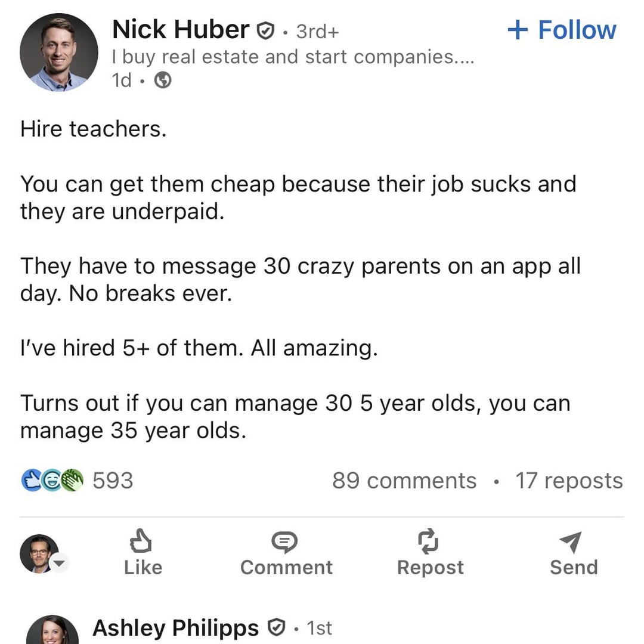The height and width of the screenshot is (644, 644).
Task: Click Ashley Philipps' verification badge
Action: click(275, 627)
